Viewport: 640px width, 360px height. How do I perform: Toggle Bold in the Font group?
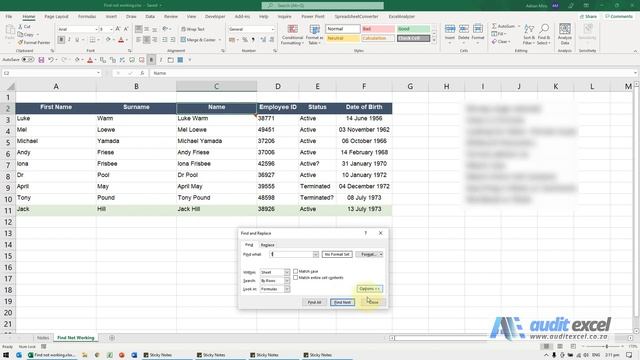(x=61, y=40)
